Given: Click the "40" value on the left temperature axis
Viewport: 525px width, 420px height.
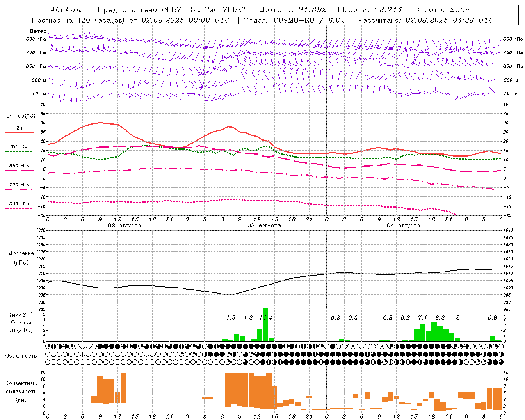Looking at the screenshot, I should tap(43, 104).
